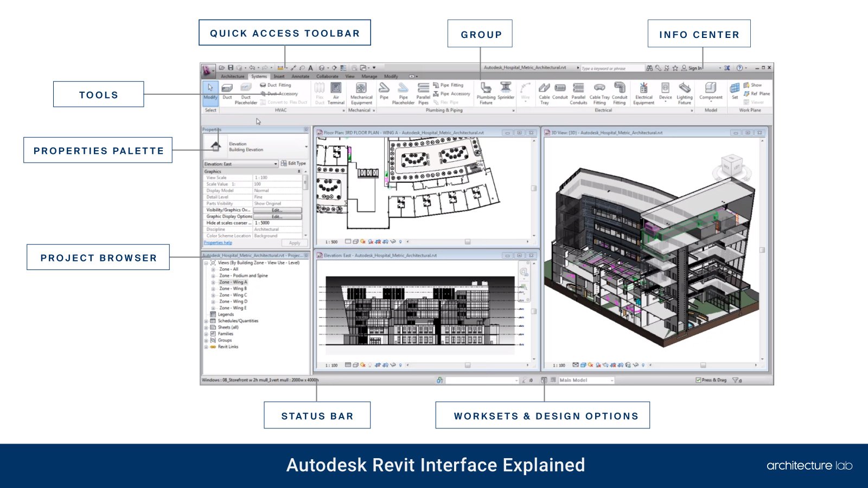Select Pipe Fitting tool

[x=448, y=85]
